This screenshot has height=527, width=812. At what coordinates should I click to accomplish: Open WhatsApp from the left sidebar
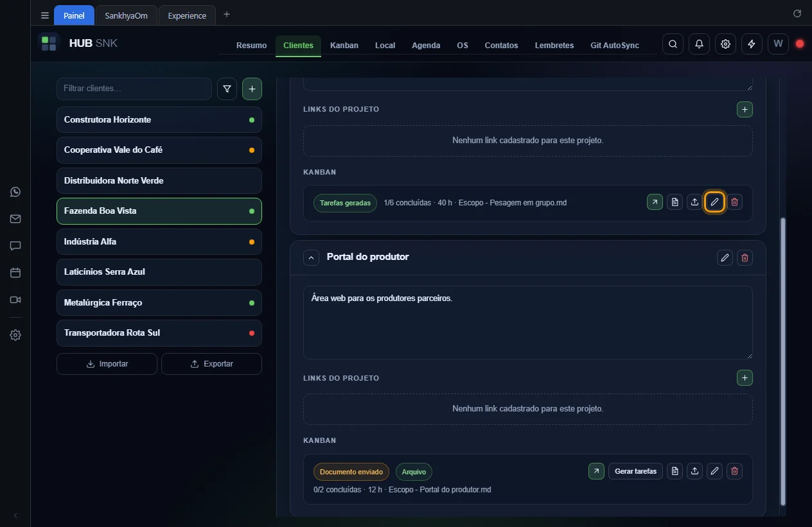pos(15,192)
